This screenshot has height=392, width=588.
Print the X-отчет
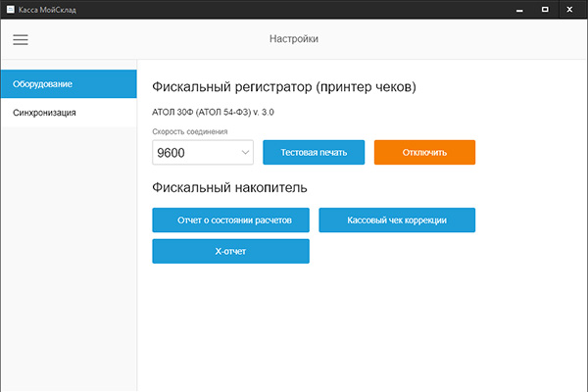(x=230, y=251)
